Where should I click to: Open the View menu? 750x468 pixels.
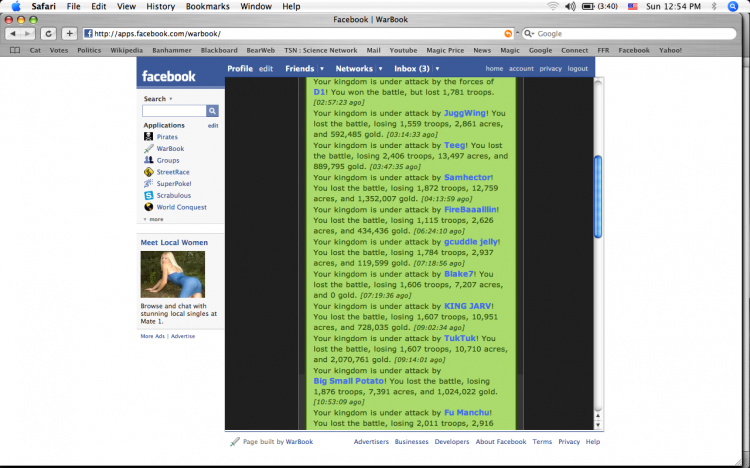pos(126,6)
